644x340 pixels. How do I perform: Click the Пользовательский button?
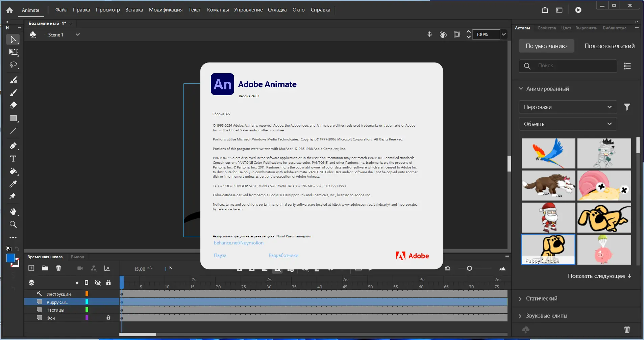[x=609, y=46]
